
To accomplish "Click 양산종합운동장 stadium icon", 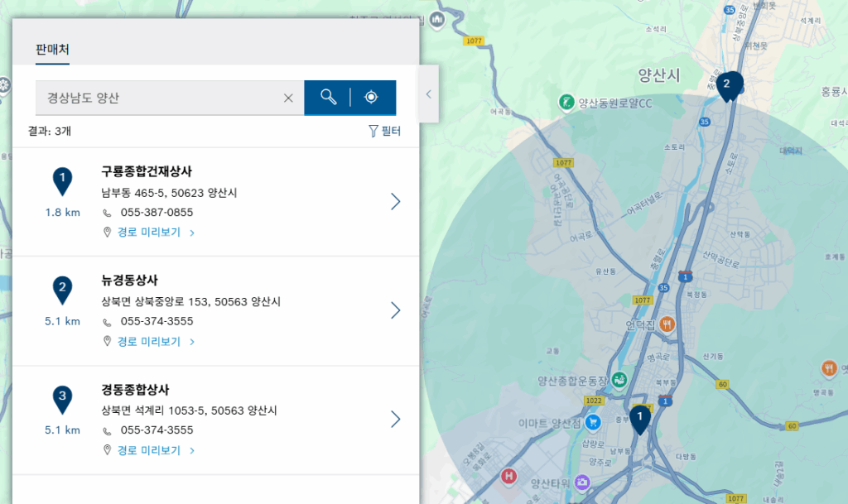I will coord(619,380).
